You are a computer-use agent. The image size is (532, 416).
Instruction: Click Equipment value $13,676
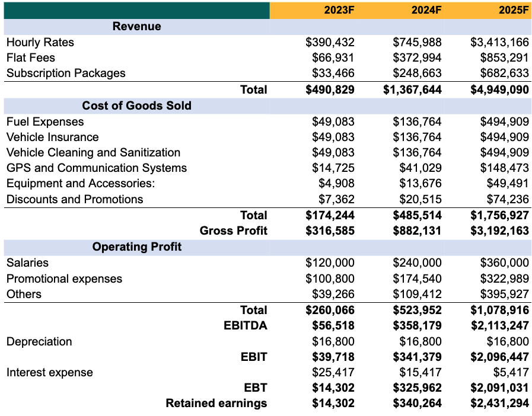pos(420,184)
